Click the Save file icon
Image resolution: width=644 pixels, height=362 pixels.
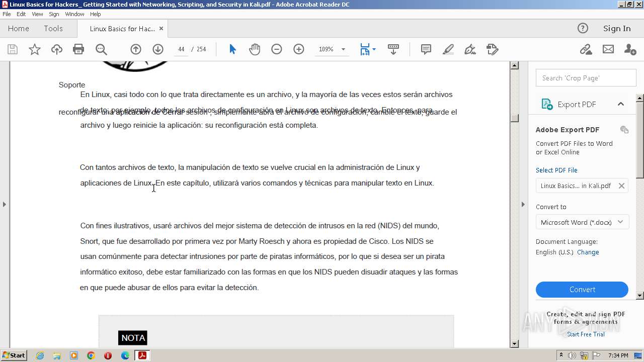pos(13,49)
